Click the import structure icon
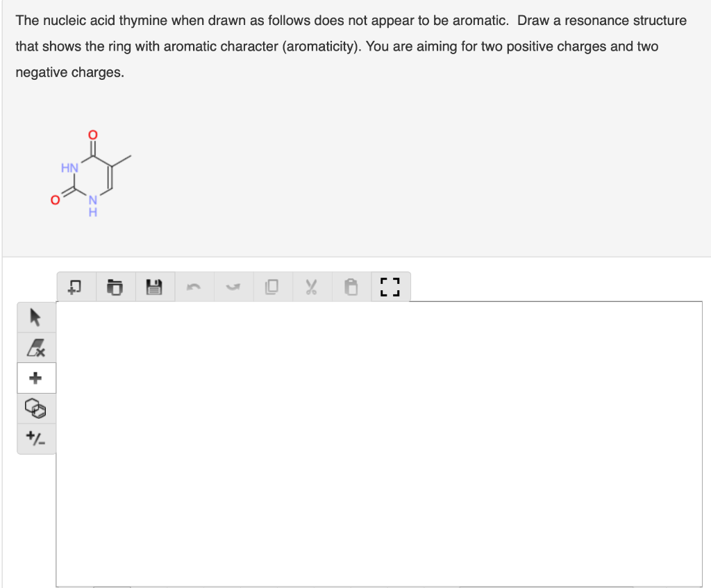The height and width of the screenshot is (588, 711). (x=115, y=286)
